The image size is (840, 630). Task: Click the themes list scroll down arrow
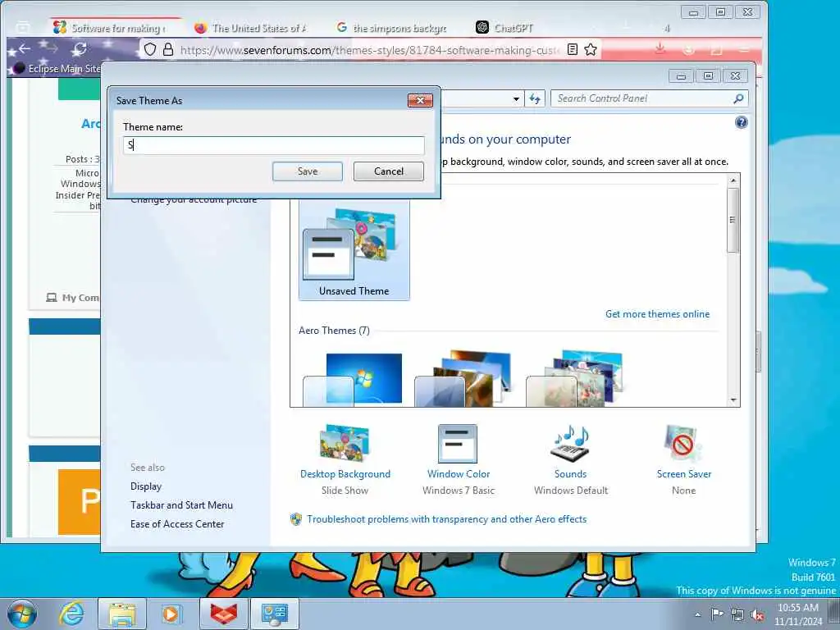pos(733,400)
